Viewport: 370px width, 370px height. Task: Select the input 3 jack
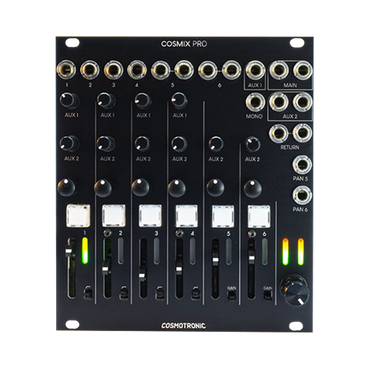point(114,70)
